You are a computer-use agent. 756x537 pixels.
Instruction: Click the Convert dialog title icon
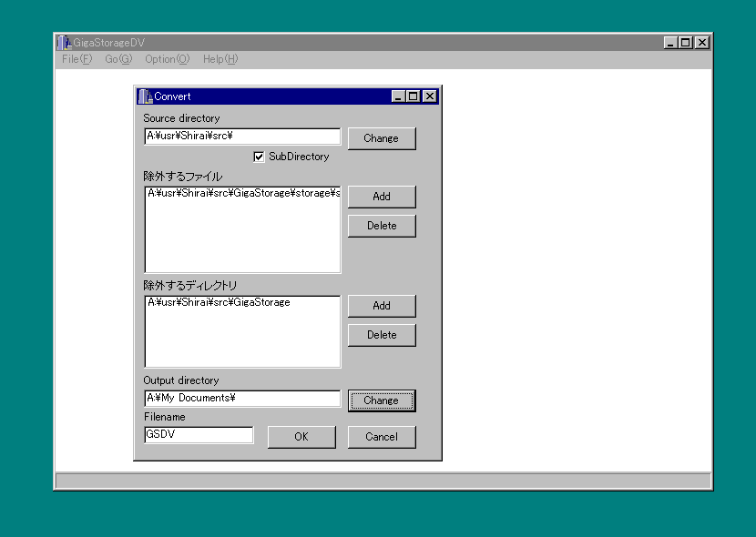[145, 96]
